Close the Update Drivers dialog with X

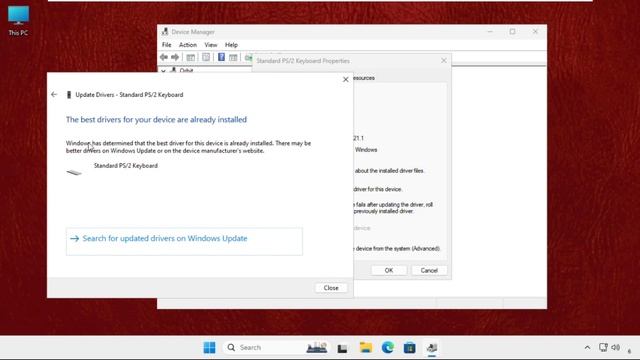point(345,80)
